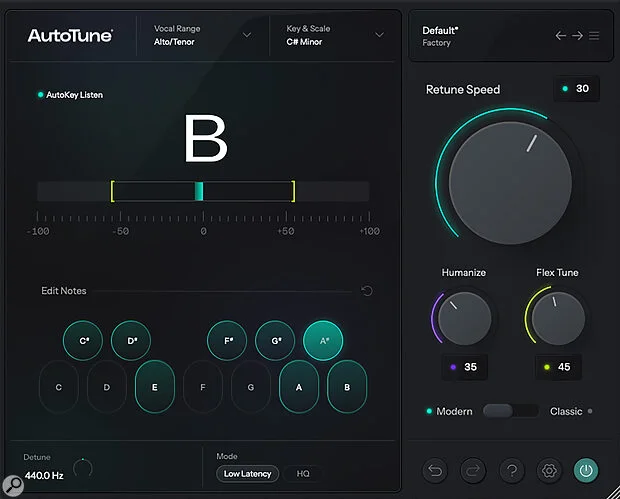Open the help question mark icon

click(x=510, y=469)
